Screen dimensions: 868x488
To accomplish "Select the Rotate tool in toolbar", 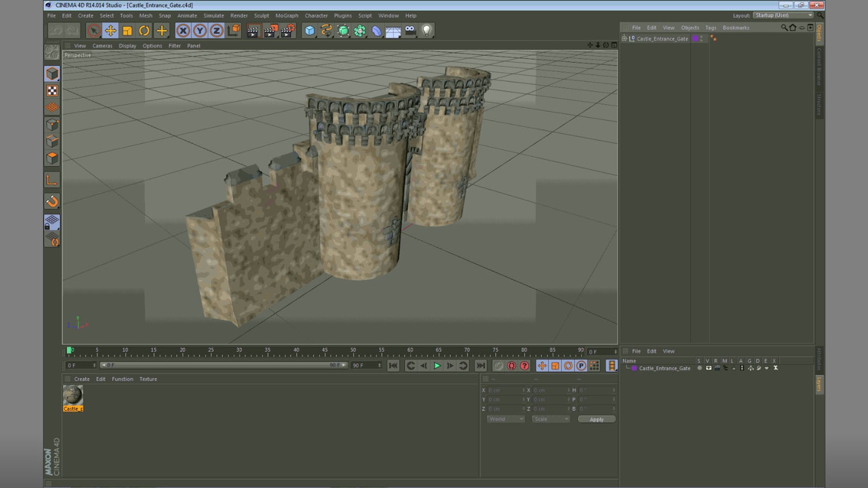I will [144, 31].
